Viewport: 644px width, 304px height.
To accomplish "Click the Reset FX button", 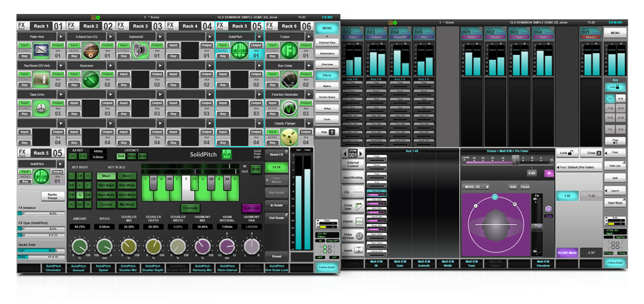I will coord(276,154).
